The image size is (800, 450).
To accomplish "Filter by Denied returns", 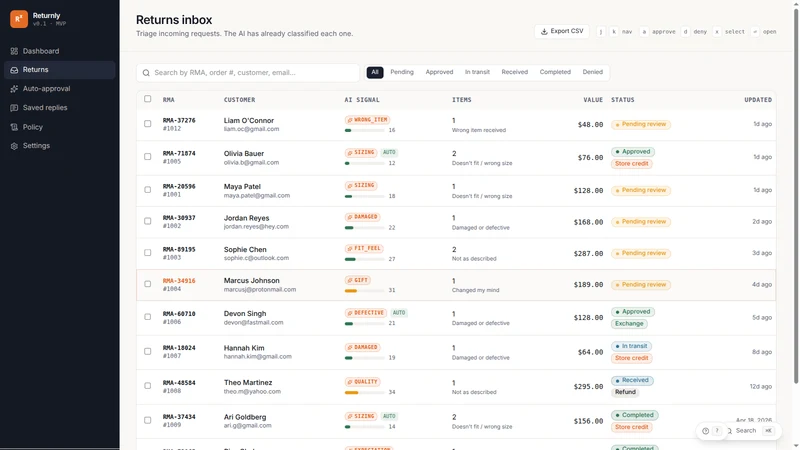I will coord(592,72).
